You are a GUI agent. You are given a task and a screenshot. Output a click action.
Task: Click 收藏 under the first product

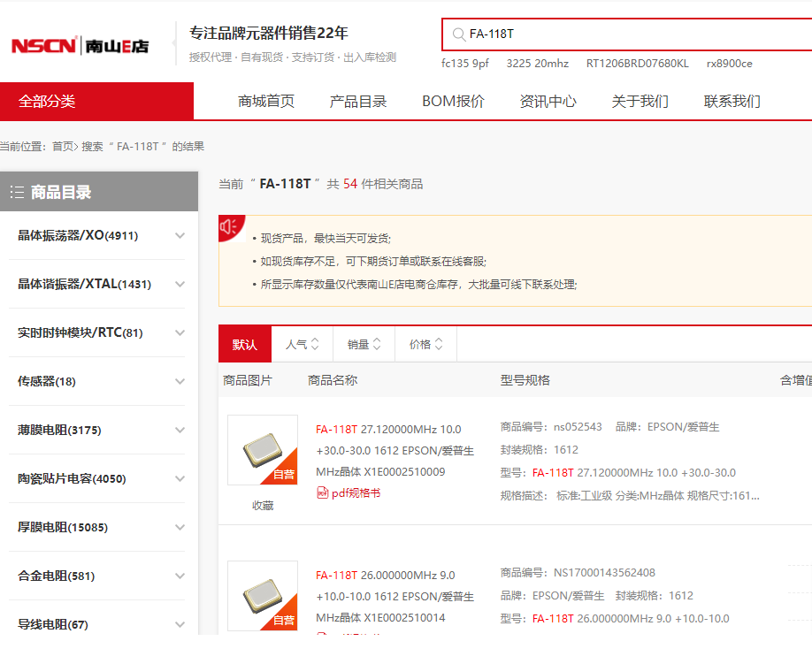pyautogui.click(x=262, y=505)
